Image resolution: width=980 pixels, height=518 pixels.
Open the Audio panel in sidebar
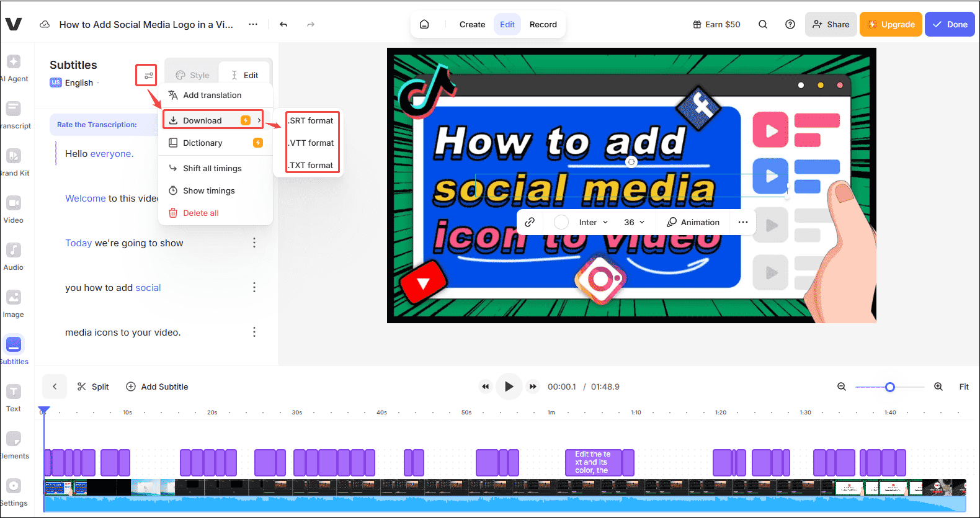click(14, 256)
